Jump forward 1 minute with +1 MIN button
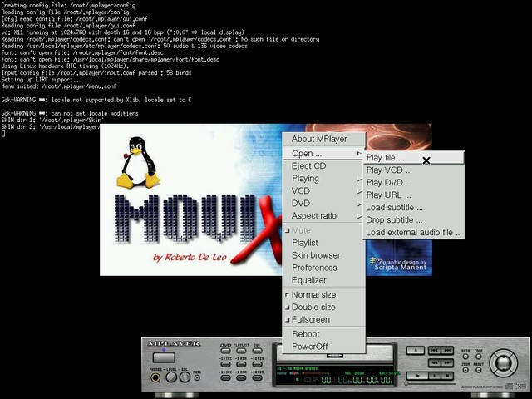The image size is (532, 399). (x=241, y=377)
